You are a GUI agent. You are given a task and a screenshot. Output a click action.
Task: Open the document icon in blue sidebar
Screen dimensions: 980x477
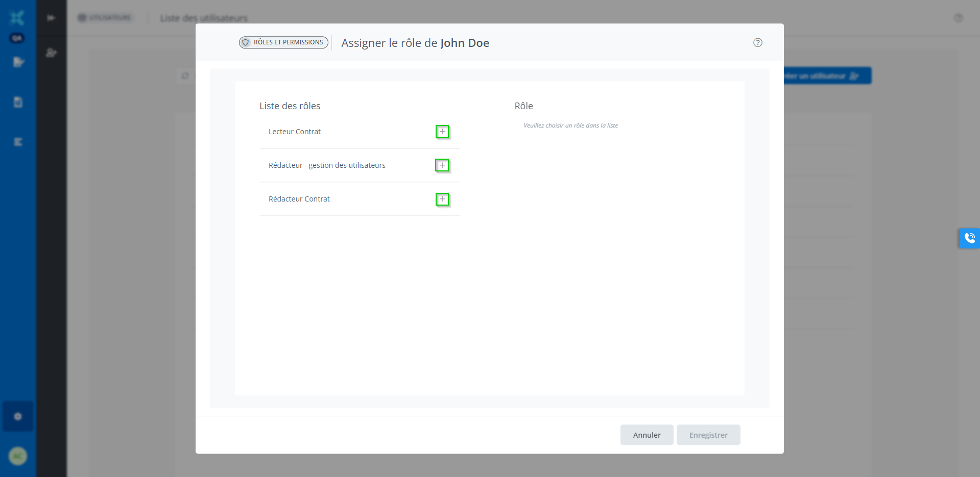[18, 102]
